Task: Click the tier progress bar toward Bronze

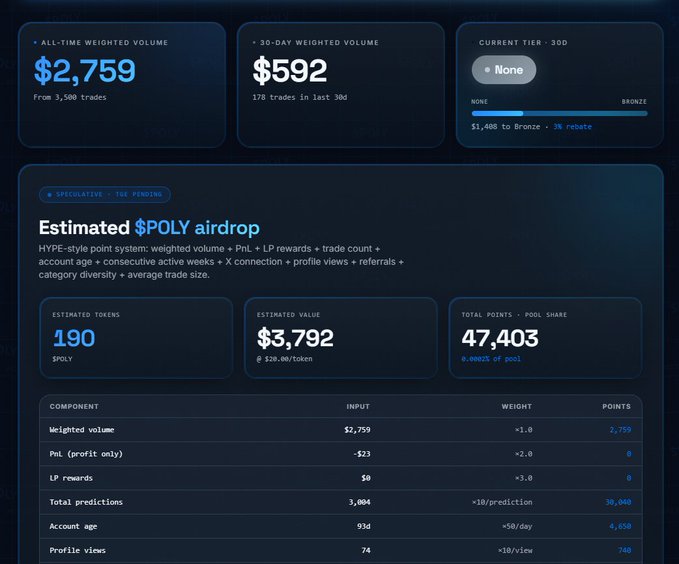Action: pyautogui.click(x=559, y=113)
